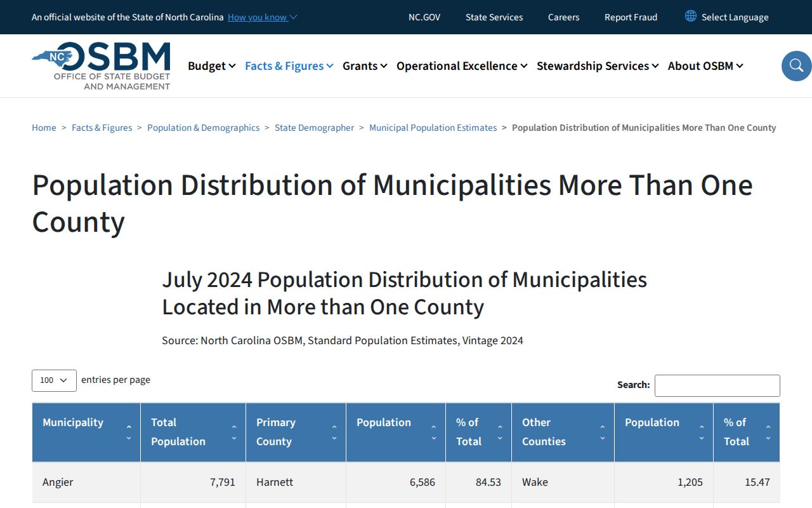The image size is (812, 508).
Task: Expand the About OSBM menu
Action: (705, 65)
